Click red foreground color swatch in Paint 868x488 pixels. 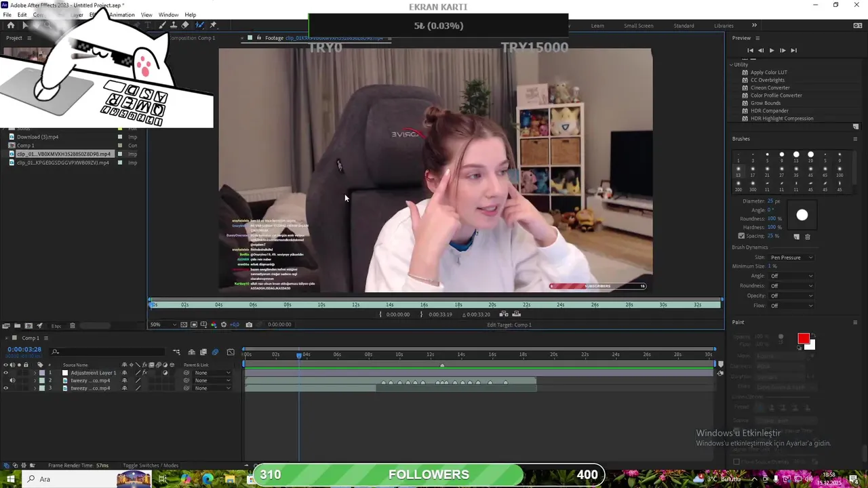[804, 339]
